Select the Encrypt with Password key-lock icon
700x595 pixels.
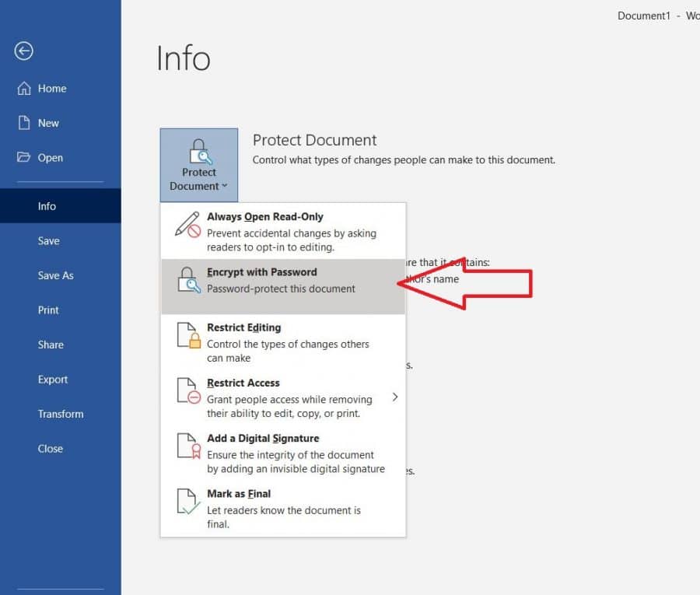(189, 279)
